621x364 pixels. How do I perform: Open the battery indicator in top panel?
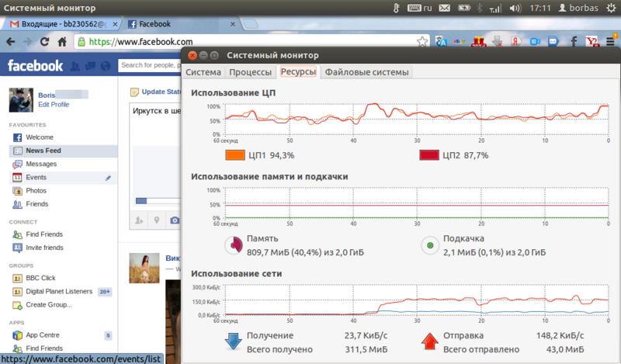tap(463, 8)
